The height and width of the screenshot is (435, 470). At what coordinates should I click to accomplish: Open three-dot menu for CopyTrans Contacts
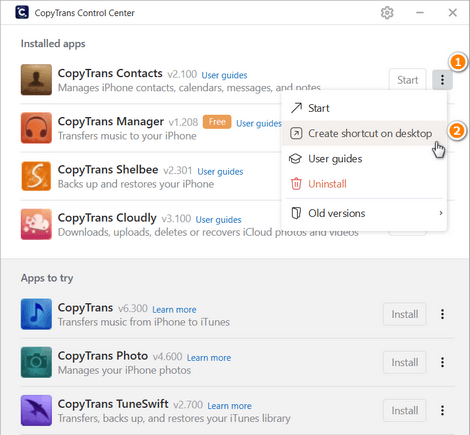pos(442,80)
